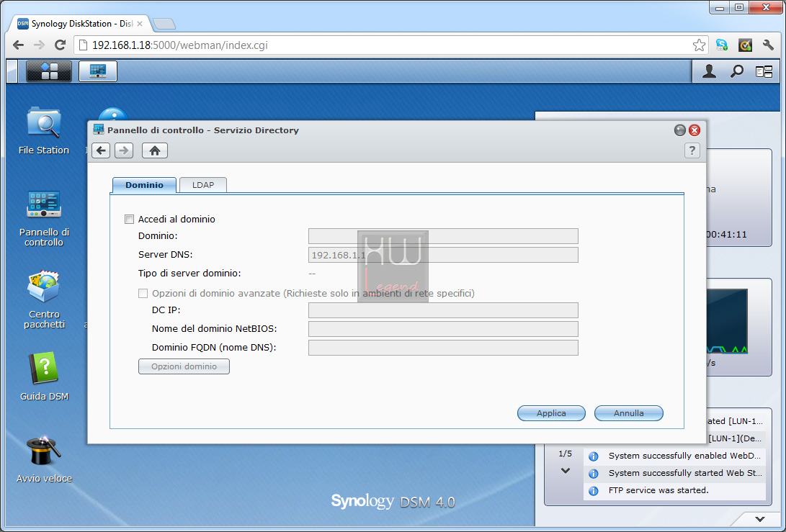Screen dimensions: 786x532
Task: Go forward in the control panel window
Action: (x=124, y=150)
